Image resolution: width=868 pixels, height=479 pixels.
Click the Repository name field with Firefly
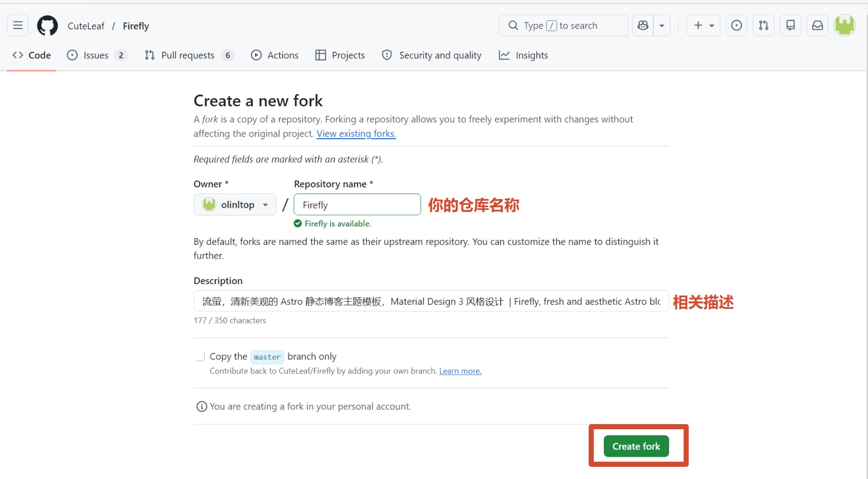tap(357, 205)
